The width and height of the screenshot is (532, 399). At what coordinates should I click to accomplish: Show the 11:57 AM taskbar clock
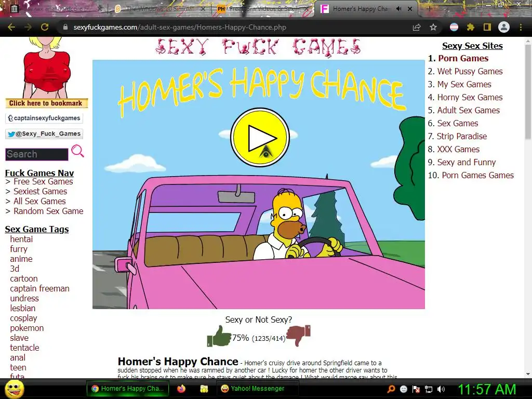(487, 389)
